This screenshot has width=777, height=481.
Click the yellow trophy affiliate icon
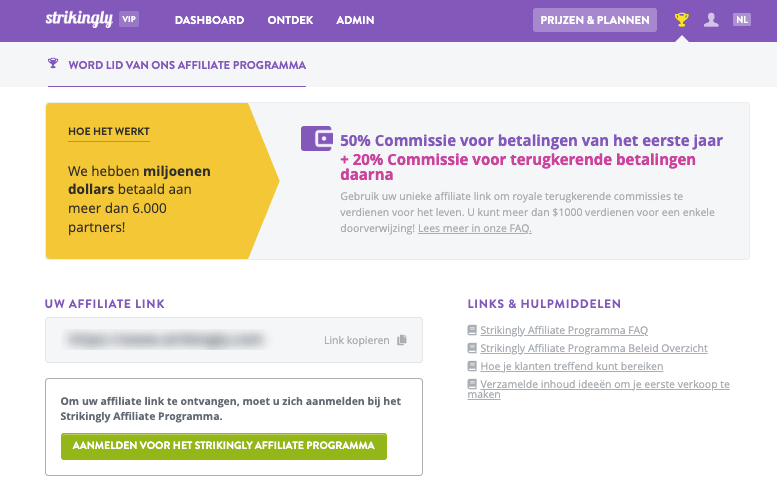tap(682, 20)
